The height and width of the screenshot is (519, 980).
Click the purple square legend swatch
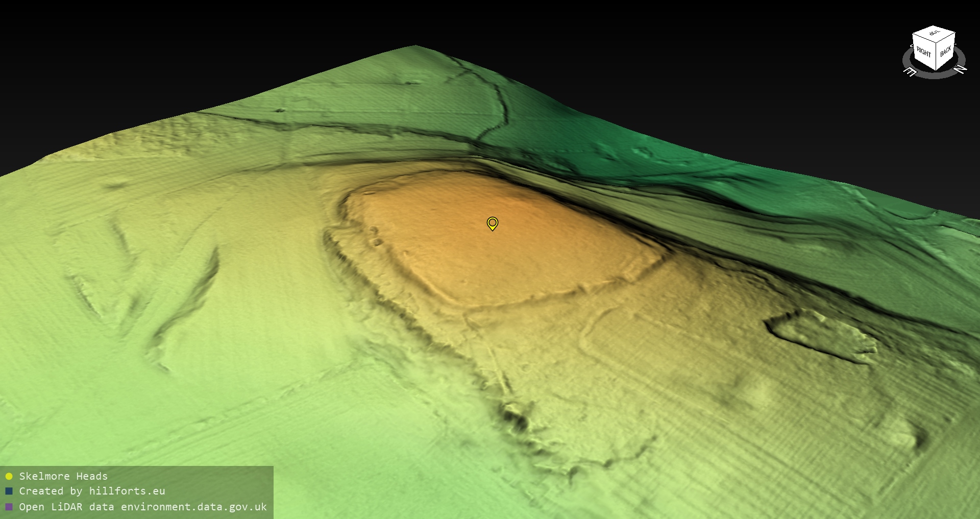point(9,507)
